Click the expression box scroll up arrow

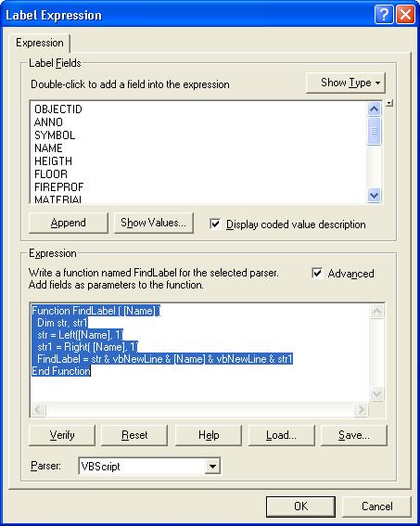[x=376, y=312]
